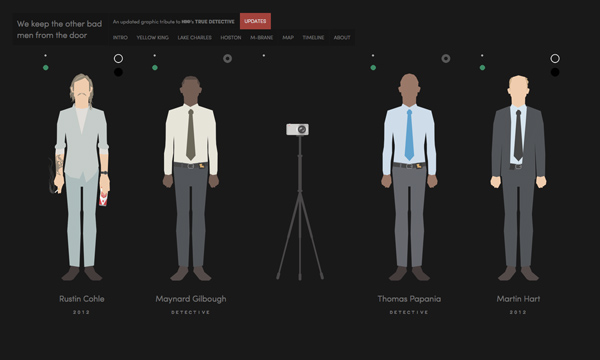Click the small white dot above Thomas's green dot

[x=373, y=55]
